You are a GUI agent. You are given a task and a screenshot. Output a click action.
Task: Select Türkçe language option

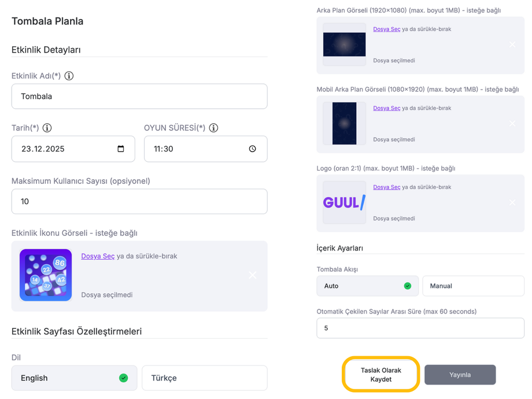click(204, 378)
